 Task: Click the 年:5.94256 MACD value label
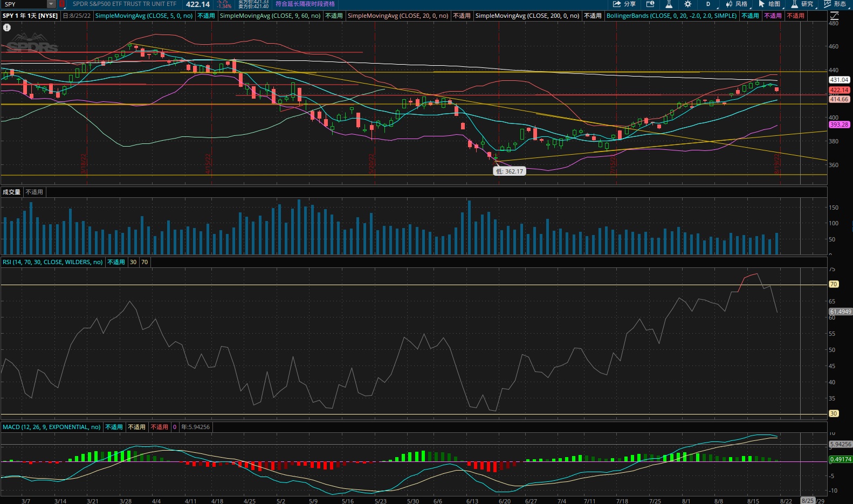tap(195, 427)
